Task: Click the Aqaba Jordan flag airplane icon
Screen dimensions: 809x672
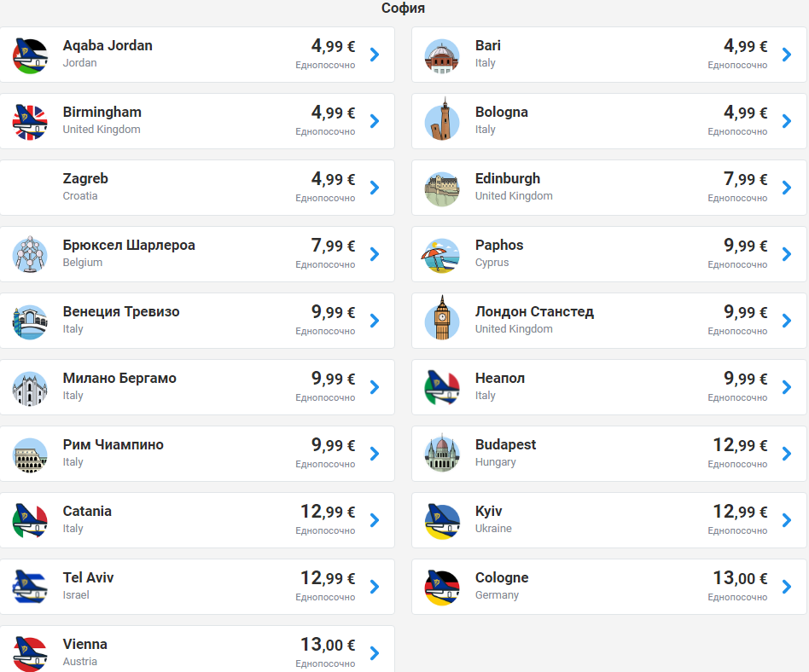Action: [31, 55]
